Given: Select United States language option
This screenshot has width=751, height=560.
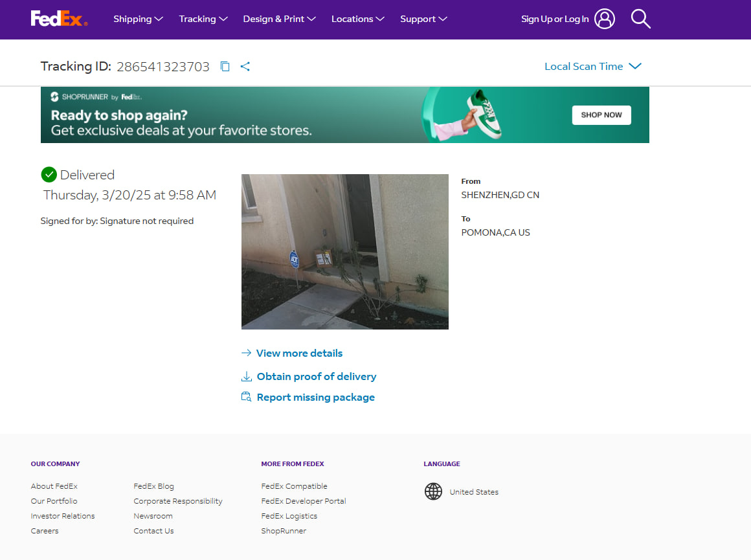Looking at the screenshot, I should (474, 492).
